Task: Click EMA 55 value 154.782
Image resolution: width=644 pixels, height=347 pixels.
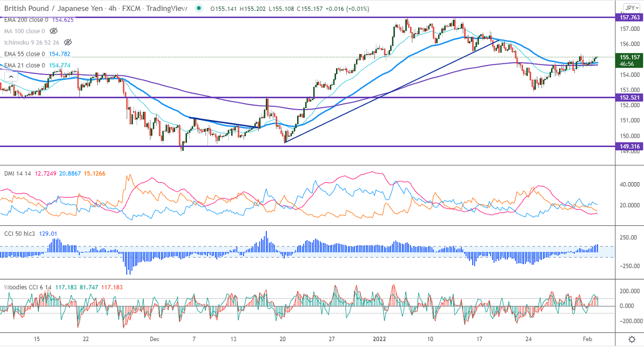Action: pos(59,54)
